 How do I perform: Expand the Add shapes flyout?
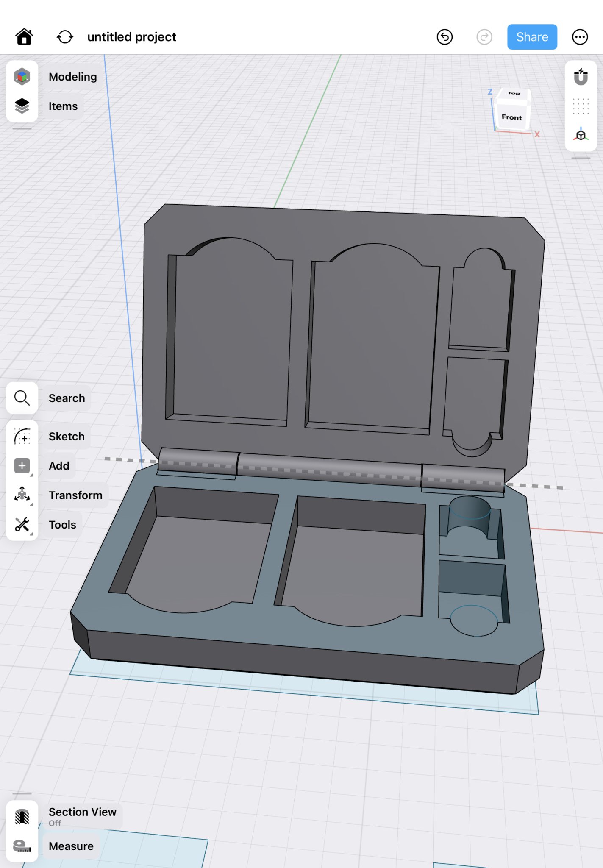pyautogui.click(x=22, y=466)
